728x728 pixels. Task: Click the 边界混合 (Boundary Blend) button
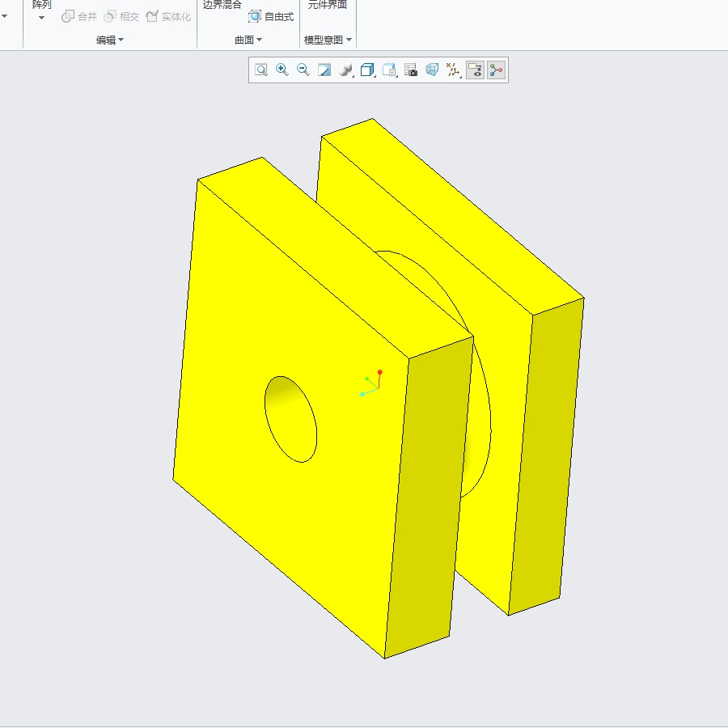click(x=222, y=5)
